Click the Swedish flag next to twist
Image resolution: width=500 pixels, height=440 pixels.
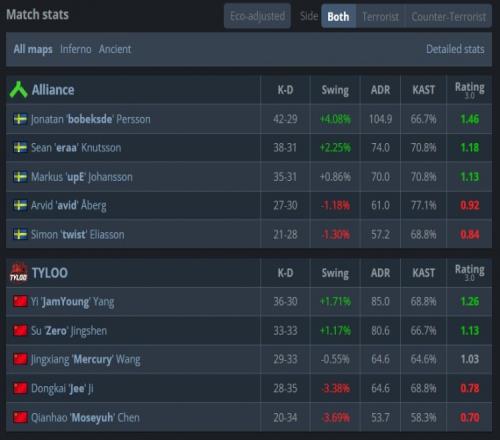(x=20, y=234)
